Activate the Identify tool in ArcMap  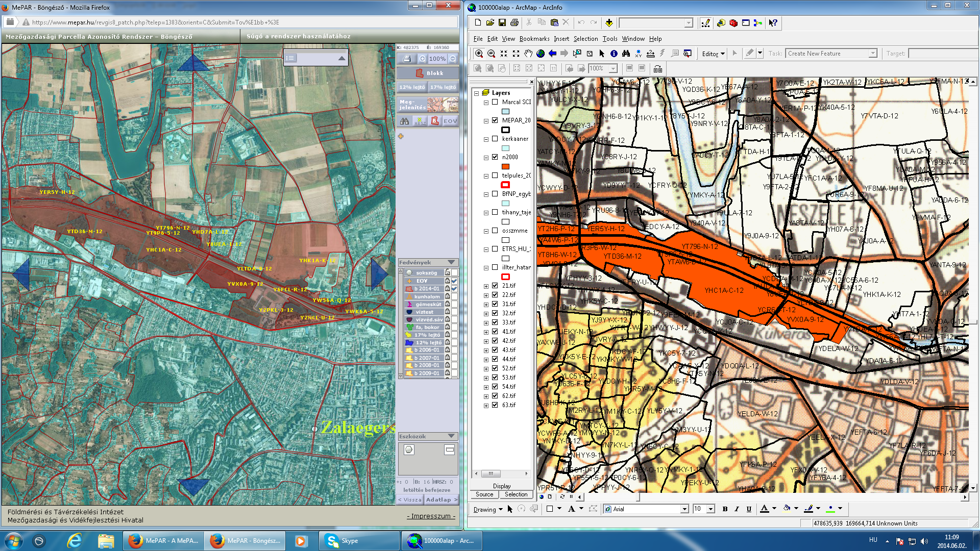coord(614,54)
